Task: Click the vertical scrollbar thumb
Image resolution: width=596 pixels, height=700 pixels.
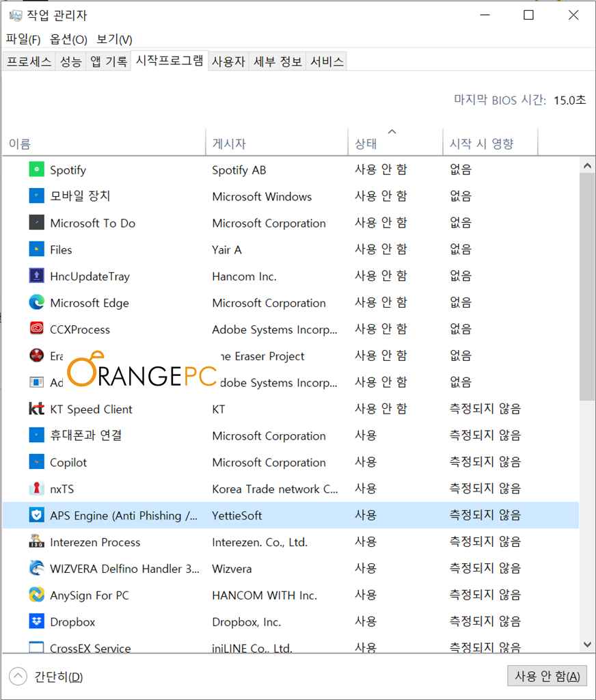Action: click(x=587, y=288)
